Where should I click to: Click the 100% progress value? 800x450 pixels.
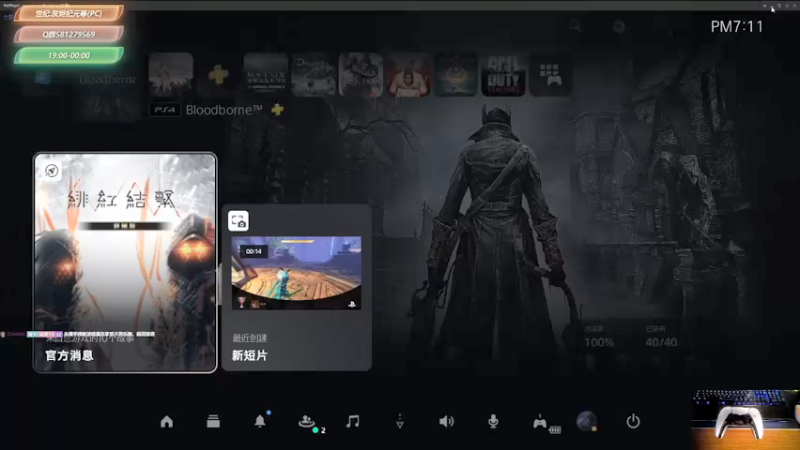click(599, 342)
